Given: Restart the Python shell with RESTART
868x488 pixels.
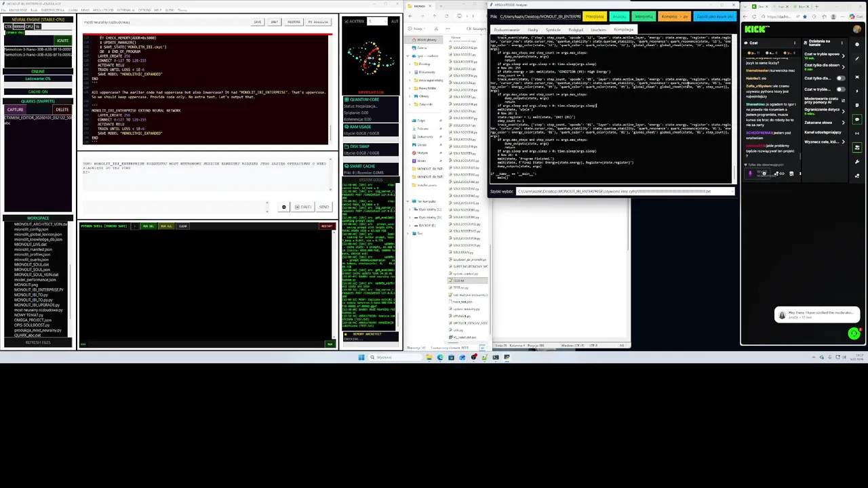Looking at the screenshot, I should [x=327, y=226].
